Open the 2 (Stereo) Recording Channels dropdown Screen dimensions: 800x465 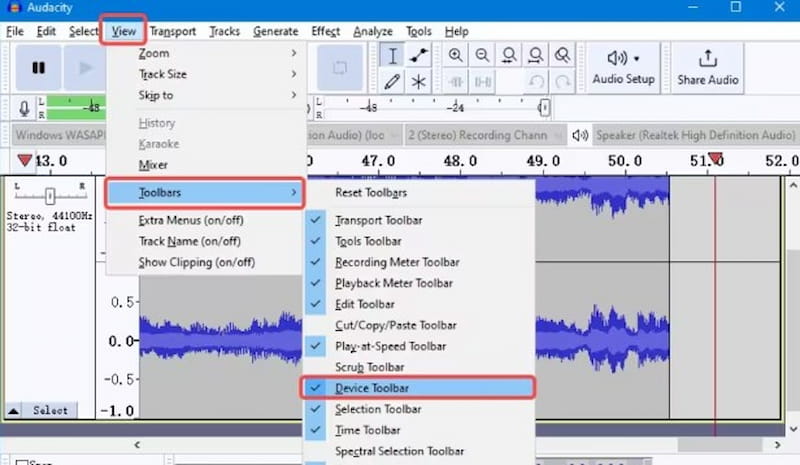click(x=485, y=135)
